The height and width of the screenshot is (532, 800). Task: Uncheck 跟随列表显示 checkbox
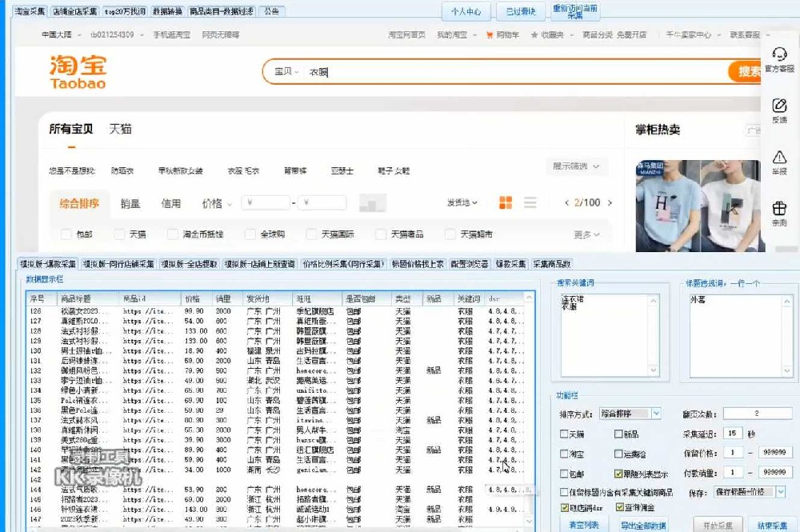coord(618,474)
